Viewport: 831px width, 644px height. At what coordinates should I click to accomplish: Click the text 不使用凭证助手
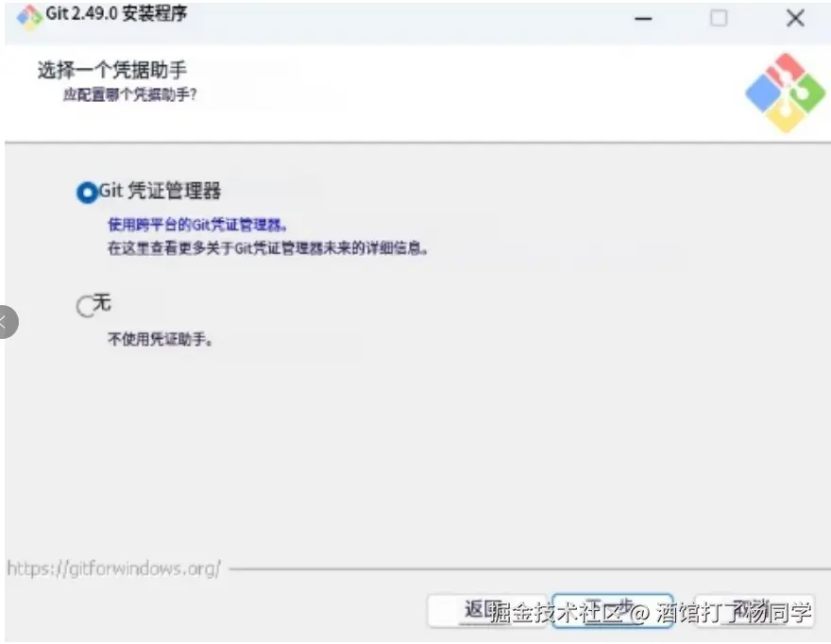click(160, 339)
